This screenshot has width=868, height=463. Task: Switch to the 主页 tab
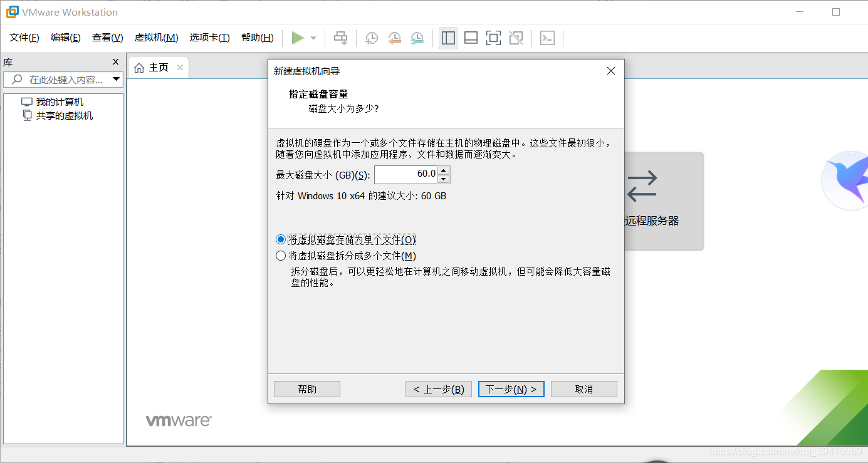(x=159, y=68)
